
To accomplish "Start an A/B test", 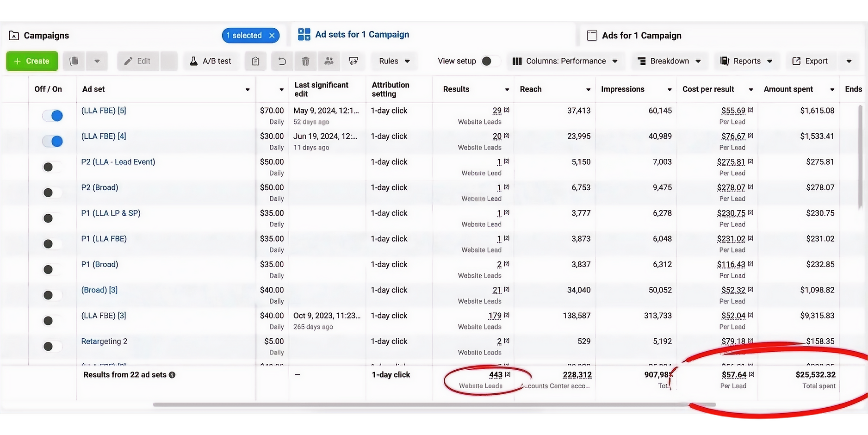I will point(211,61).
